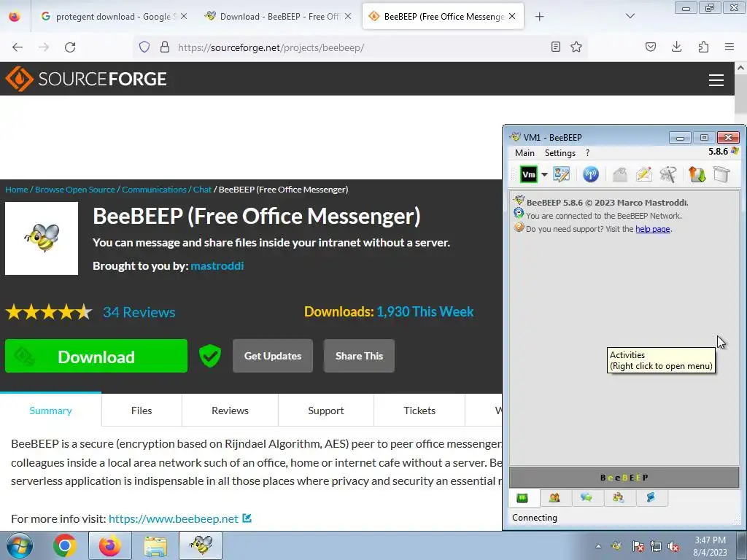The height and width of the screenshot is (560, 747).
Task: Switch to the chats bubble tab in BeeBEEP
Action: point(587,498)
